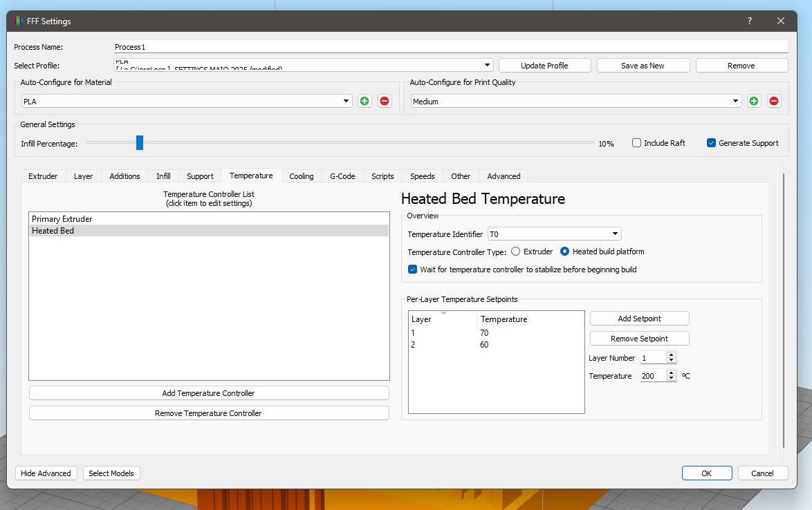
Task: Click Remove Temperature Controller
Action: click(x=209, y=413)
